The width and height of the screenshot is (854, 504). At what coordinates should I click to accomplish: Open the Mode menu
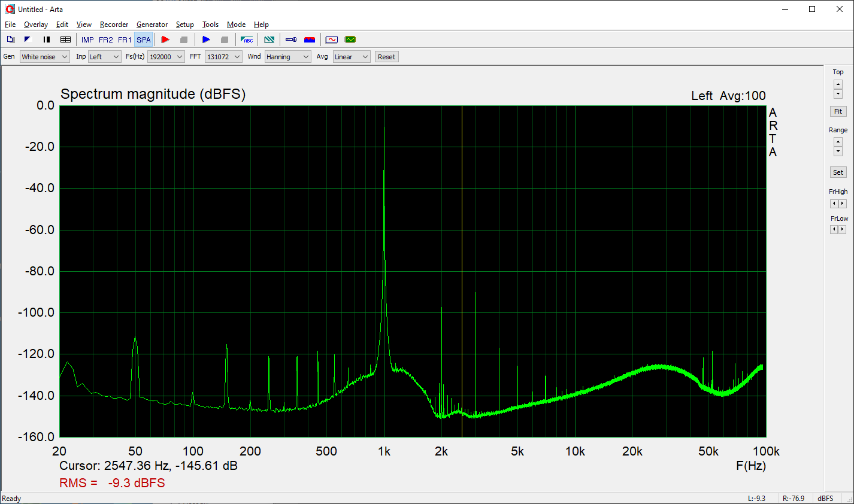[x=236, y=25]
